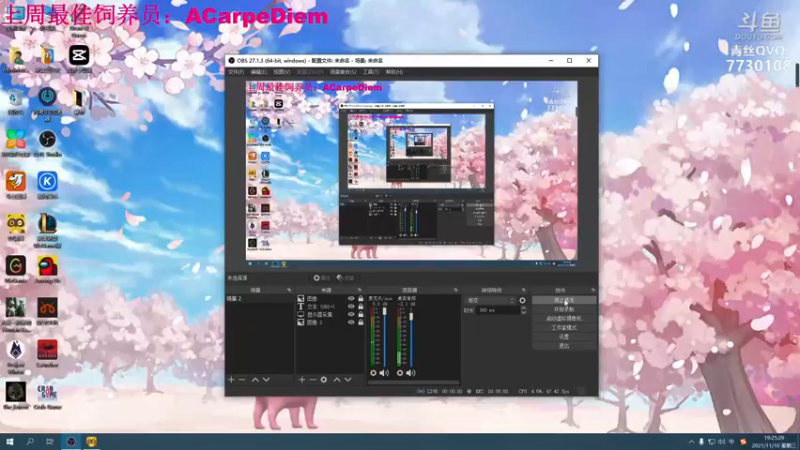This screenshot has height=450, width=800.
Task: Open the View (V) menu in OBS
Action: [281, 72]
